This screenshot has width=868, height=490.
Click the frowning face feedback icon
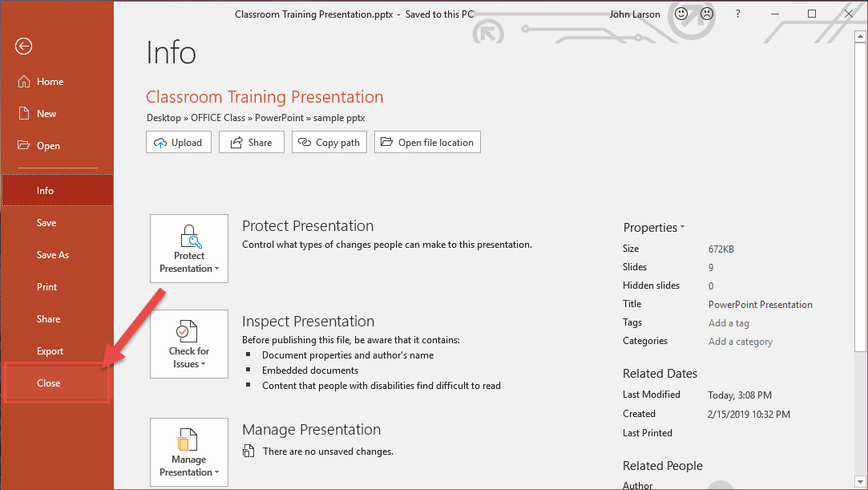click(x=706, y=14)
